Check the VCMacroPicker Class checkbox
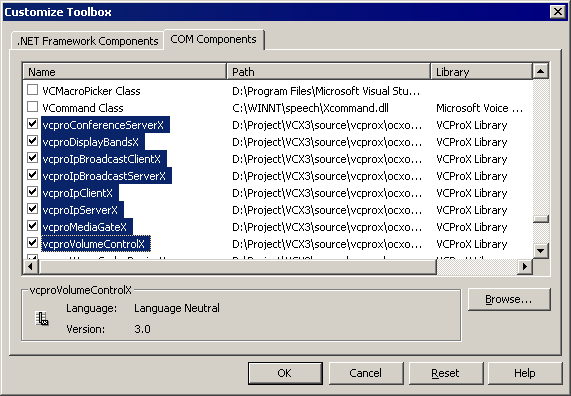Image resolution: width=571 pixels, height=396 pixels. [x=32, y=90]
